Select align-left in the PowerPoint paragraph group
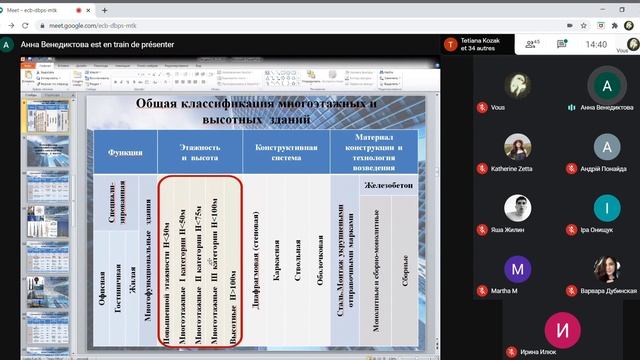Image resolution: width=640 pixels, height=360 pixels. [177, 82]
